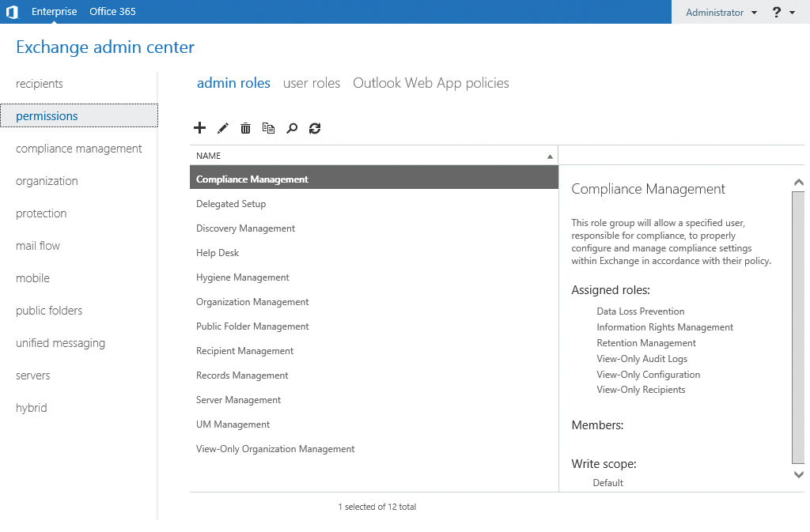Image resolution: width=810 pixels, height=532 pixels.
Task: Click the Office 365 logo icon
Action: pos(11,11)
